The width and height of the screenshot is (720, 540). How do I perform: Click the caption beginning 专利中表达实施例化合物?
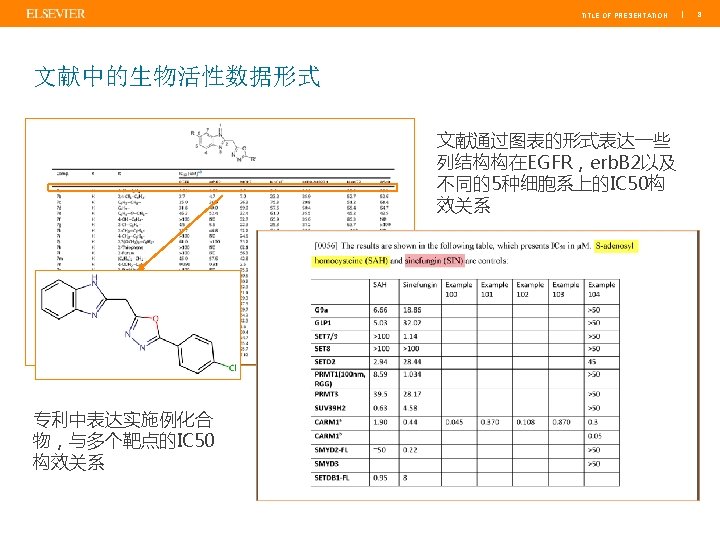124,440
